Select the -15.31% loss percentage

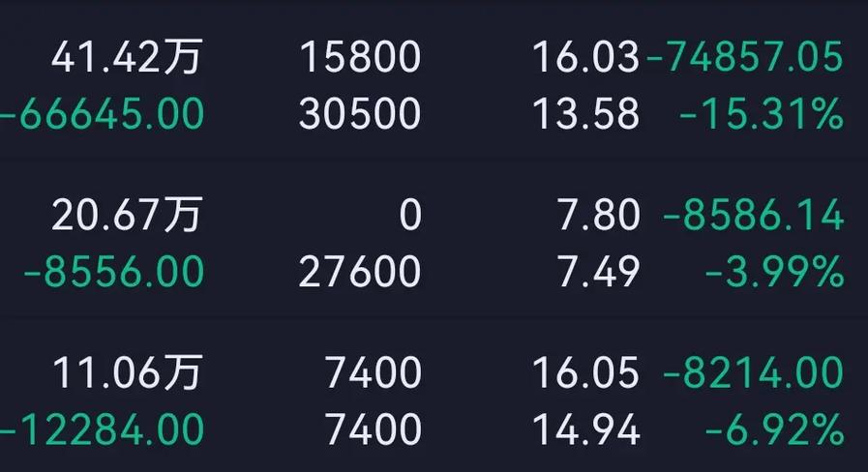761,115
